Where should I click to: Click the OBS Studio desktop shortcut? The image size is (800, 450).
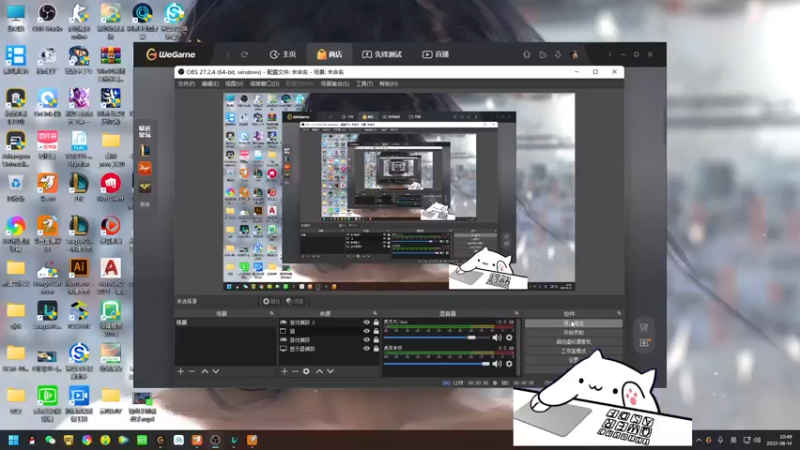click(x=47, y=18)
